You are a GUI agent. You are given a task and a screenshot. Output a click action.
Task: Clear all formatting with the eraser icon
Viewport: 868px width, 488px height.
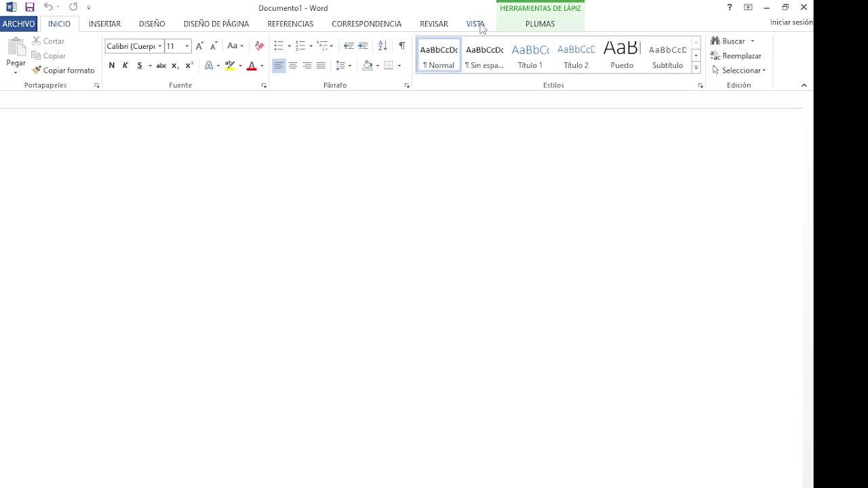259,46
